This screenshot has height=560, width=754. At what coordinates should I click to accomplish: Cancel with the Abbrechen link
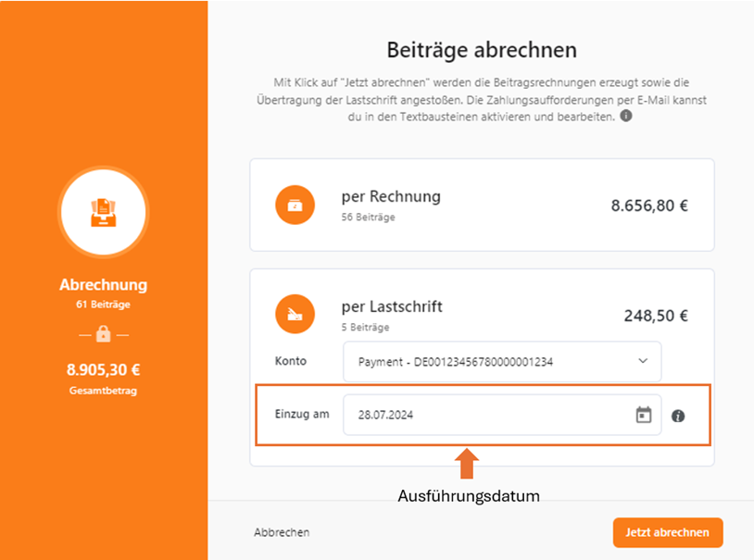pos(282,532)
